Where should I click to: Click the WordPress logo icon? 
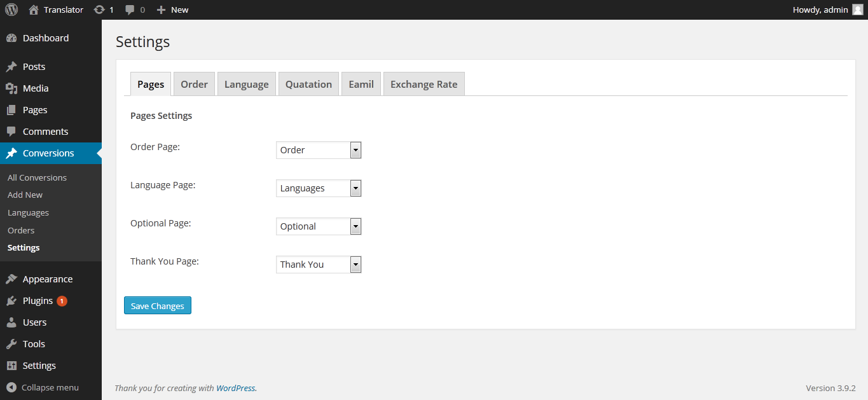pyautogui.click(x=11, y=10)
